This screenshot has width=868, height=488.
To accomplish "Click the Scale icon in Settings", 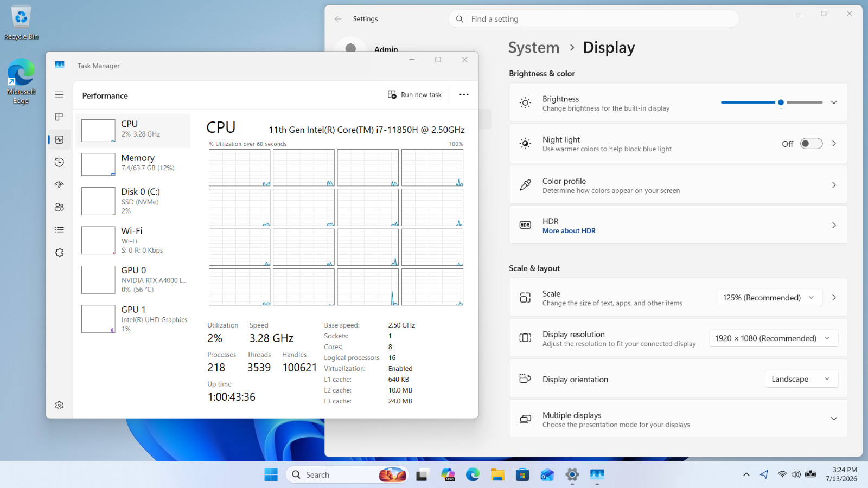I will pos(525,298).
